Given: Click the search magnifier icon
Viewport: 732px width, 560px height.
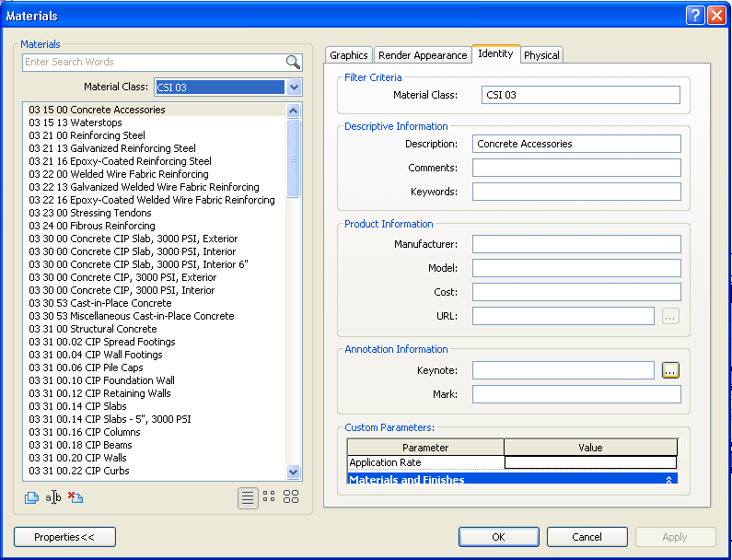Looking at the screenshot, I should pos(293,63).
